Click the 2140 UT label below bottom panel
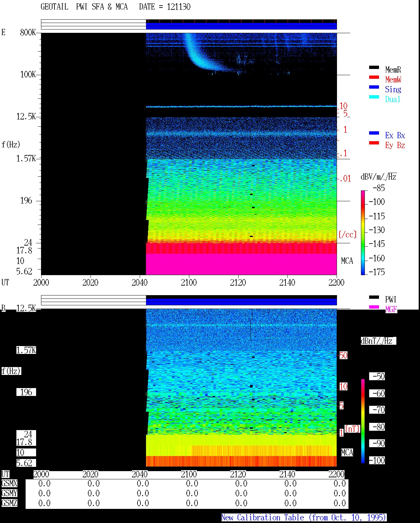This screenshot has height=523, width=420. pyautogui.click(x=287, y=474)
